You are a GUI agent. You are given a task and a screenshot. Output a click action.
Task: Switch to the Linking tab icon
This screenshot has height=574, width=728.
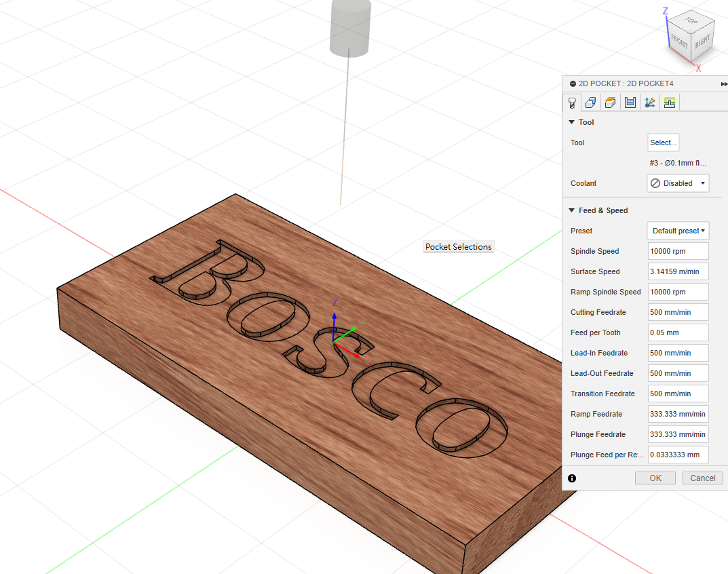650,102
